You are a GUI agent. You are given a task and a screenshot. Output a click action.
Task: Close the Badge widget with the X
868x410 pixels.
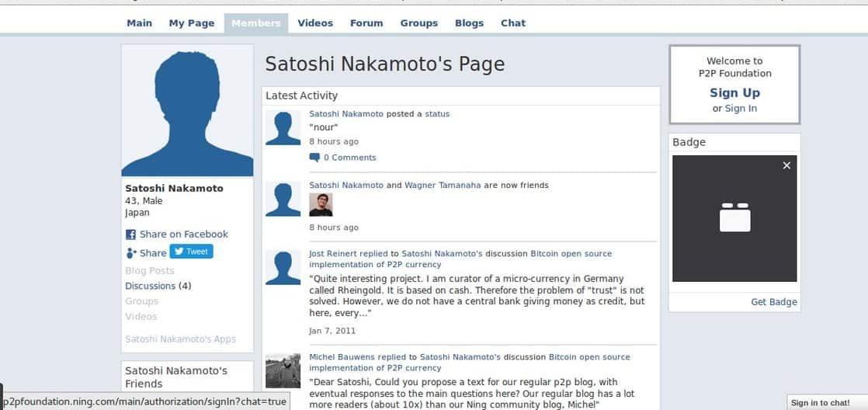pos(786,165)
